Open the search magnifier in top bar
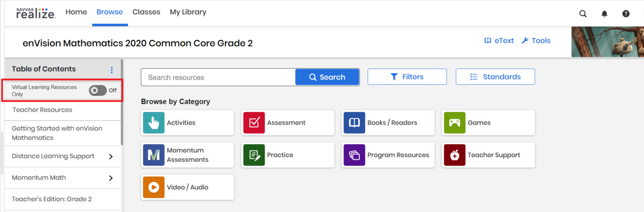 point(583,13)
